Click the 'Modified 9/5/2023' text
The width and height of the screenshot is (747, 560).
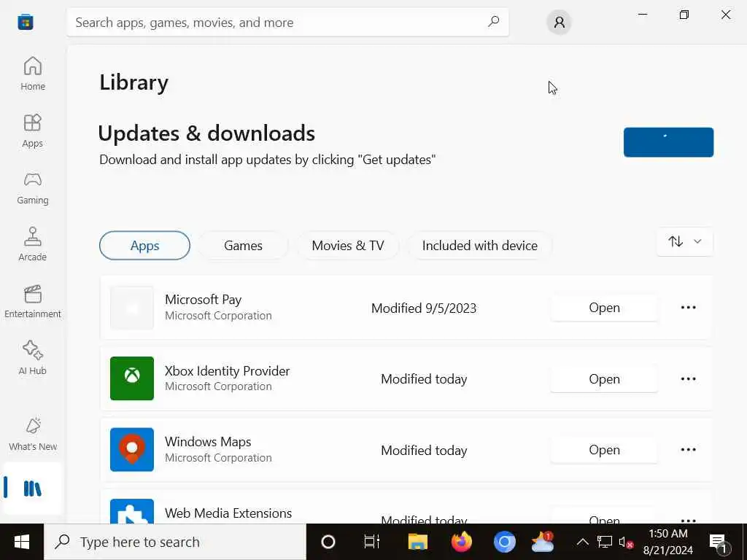[x=424, y=308]
